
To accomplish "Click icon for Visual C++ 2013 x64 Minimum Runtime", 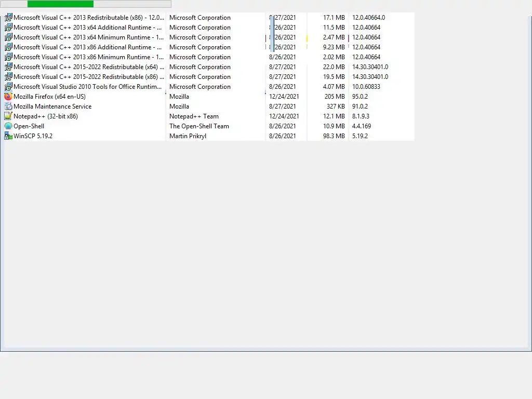I will pos(8,37).
